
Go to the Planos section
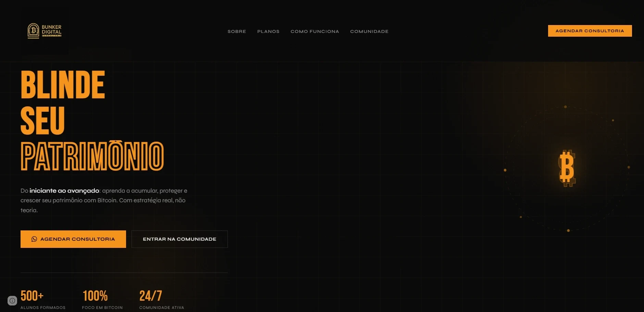268,31
